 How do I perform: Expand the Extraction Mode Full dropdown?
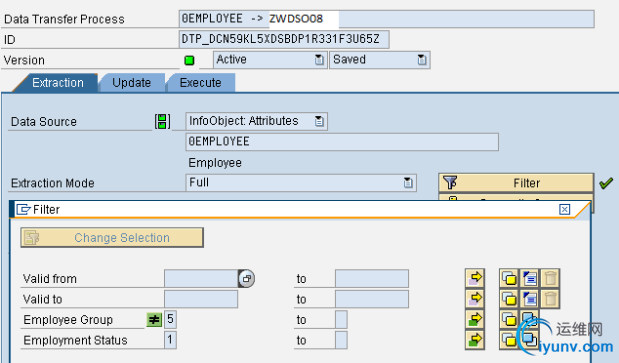point(408,183)
